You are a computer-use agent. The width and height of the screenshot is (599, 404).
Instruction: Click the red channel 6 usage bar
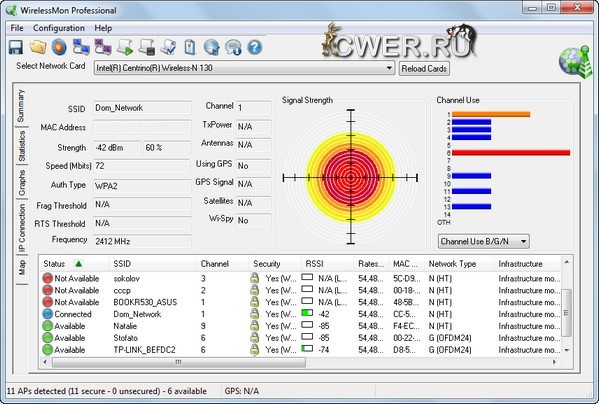coord(511,153)
